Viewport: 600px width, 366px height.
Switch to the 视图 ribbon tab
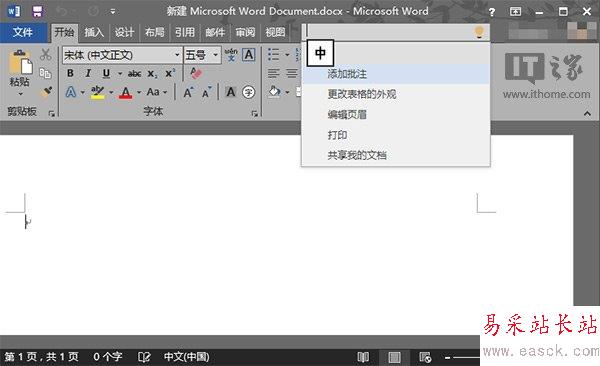[x=276, y=32]
